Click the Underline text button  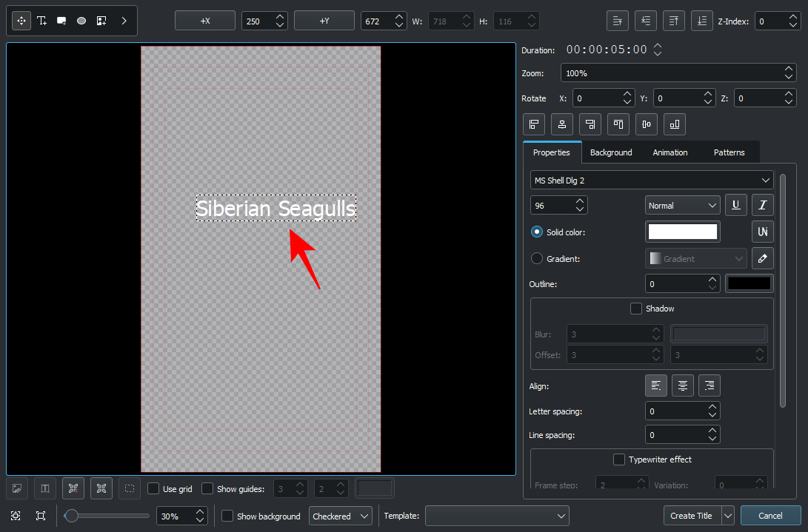(x=735, y=205)
